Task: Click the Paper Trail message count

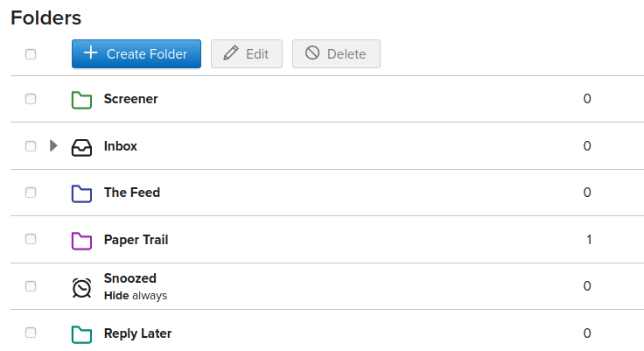Action: point(589,240)
